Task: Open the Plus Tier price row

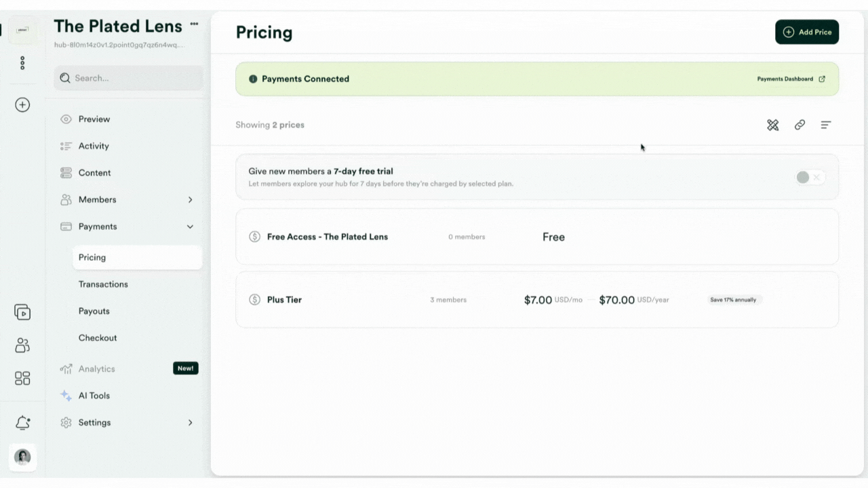Action: [x=537, y=300]
